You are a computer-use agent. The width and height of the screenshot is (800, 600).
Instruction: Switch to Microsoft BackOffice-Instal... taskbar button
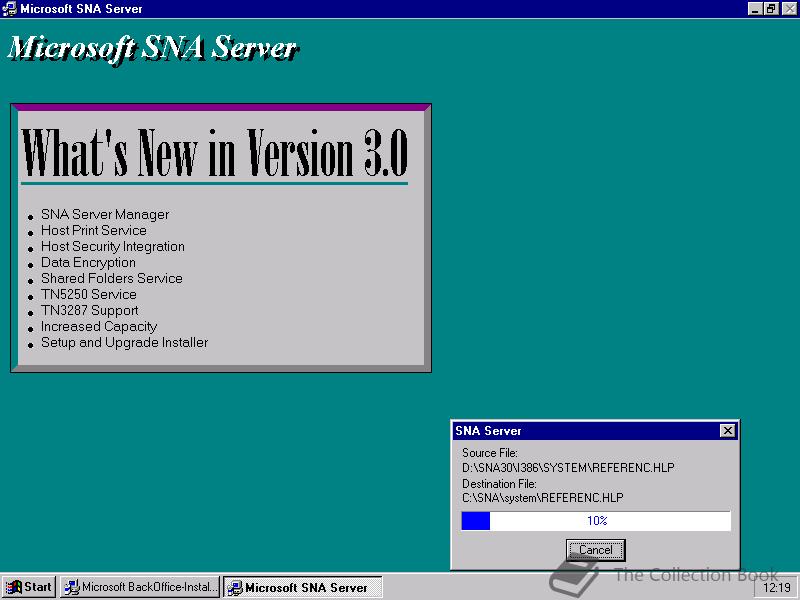coord(140,587)
